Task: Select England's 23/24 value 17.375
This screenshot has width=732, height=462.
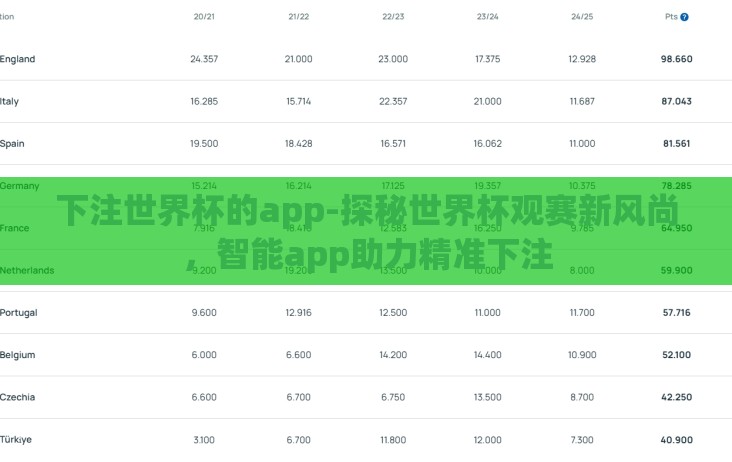Action: 487,59
